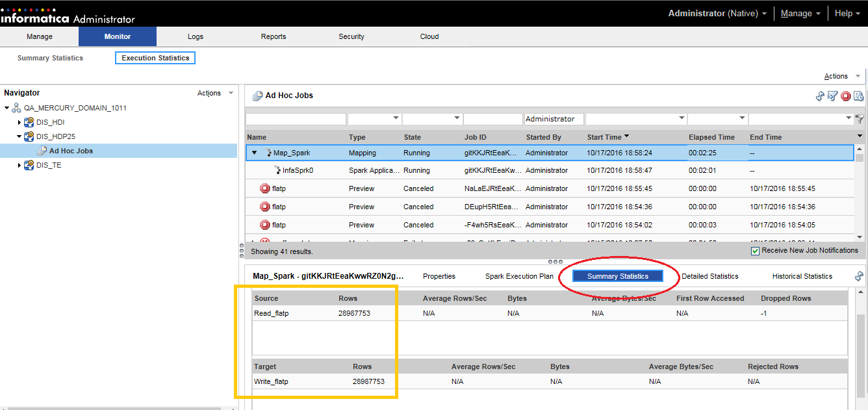Image resolution: width=868 pixels, height=410 pixels.
Task: Click the reset filters funnel-arrow icon
Action: 832,96
